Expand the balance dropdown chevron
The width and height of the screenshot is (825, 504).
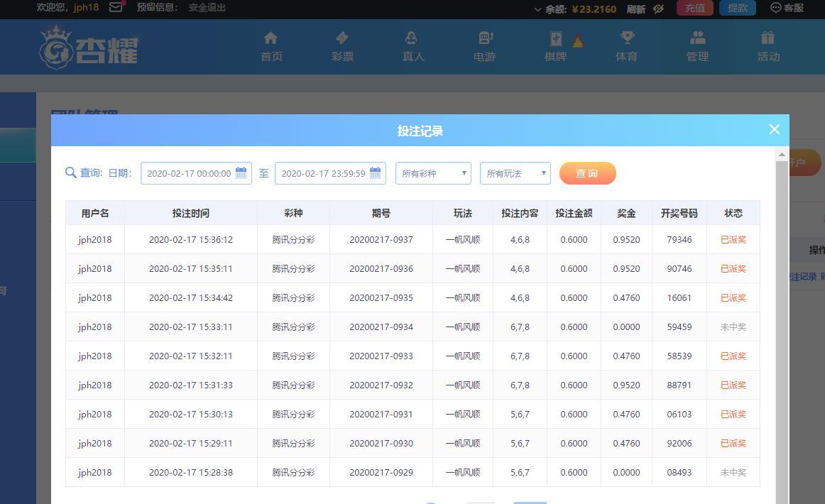537,9
